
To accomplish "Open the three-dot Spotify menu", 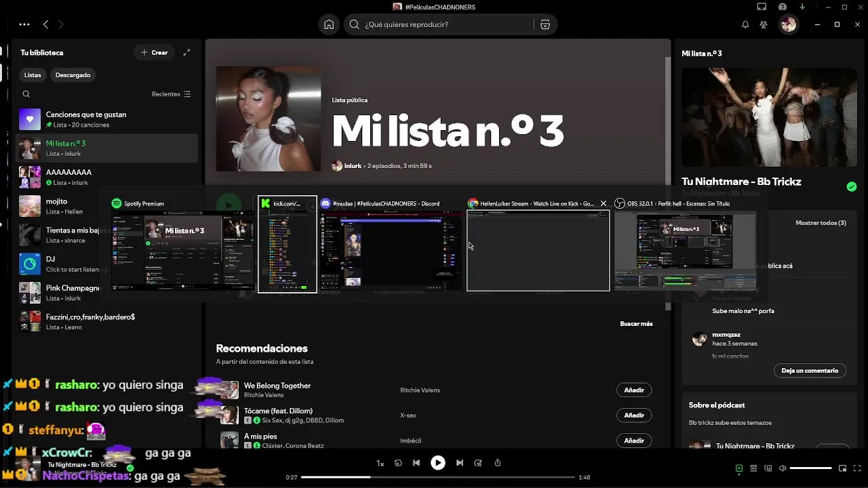I will [24, 24].
